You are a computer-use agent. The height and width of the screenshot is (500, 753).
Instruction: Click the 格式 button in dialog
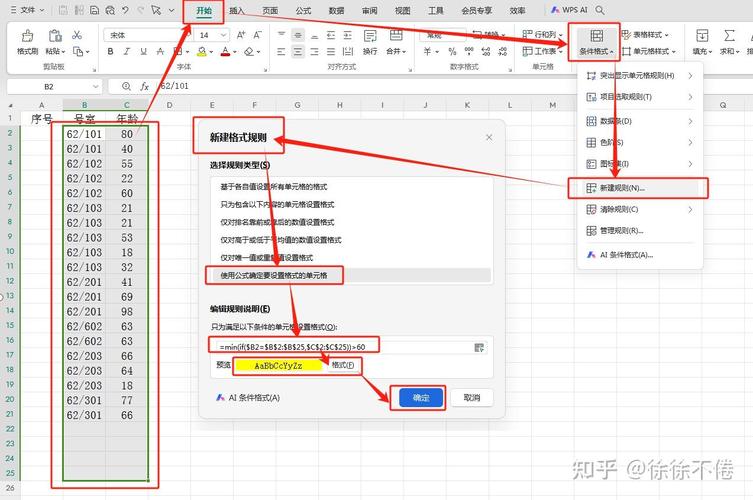(x=343, y=365)
